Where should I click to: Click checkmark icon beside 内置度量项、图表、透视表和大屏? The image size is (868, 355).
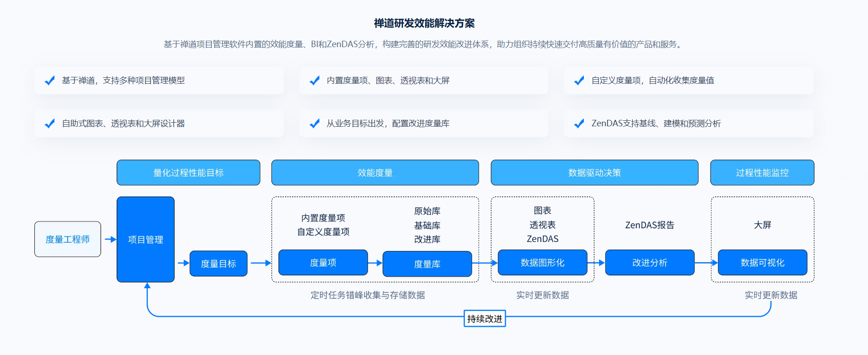coord(315,81)
